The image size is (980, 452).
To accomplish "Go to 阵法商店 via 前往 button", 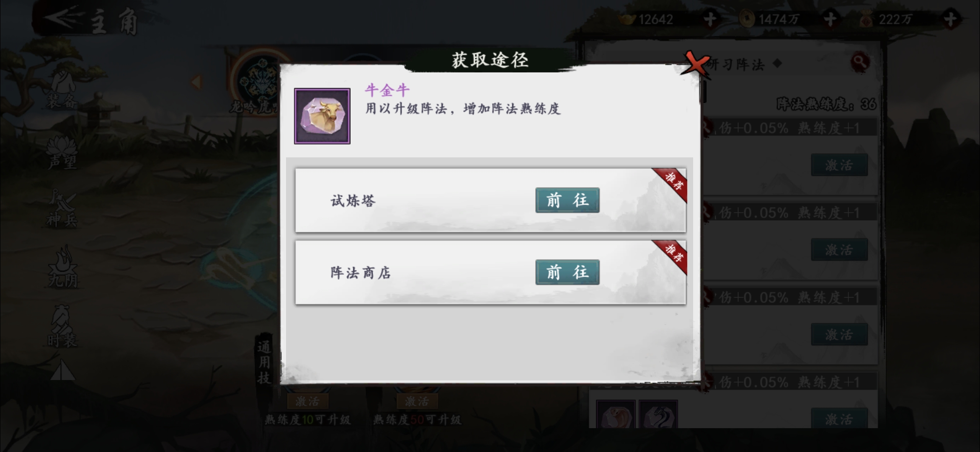I will coord(567,272).
